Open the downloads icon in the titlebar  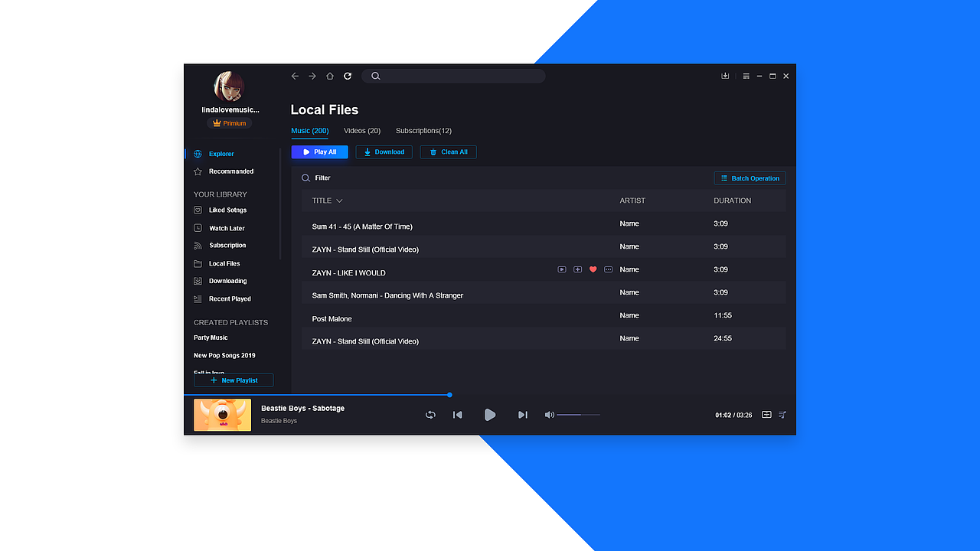(724, 76)
